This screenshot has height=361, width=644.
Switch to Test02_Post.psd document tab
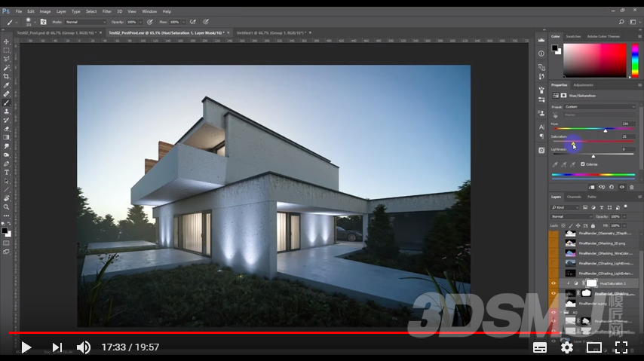(x=57, y=33)
